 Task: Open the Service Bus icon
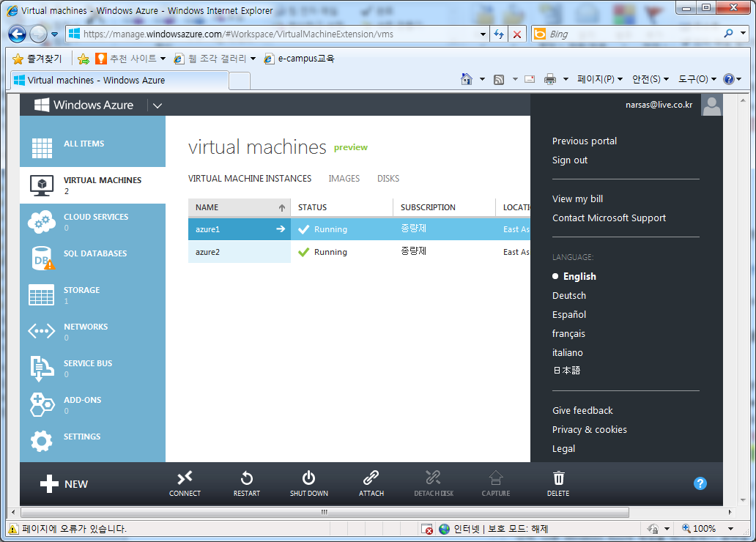pos(42,368)
